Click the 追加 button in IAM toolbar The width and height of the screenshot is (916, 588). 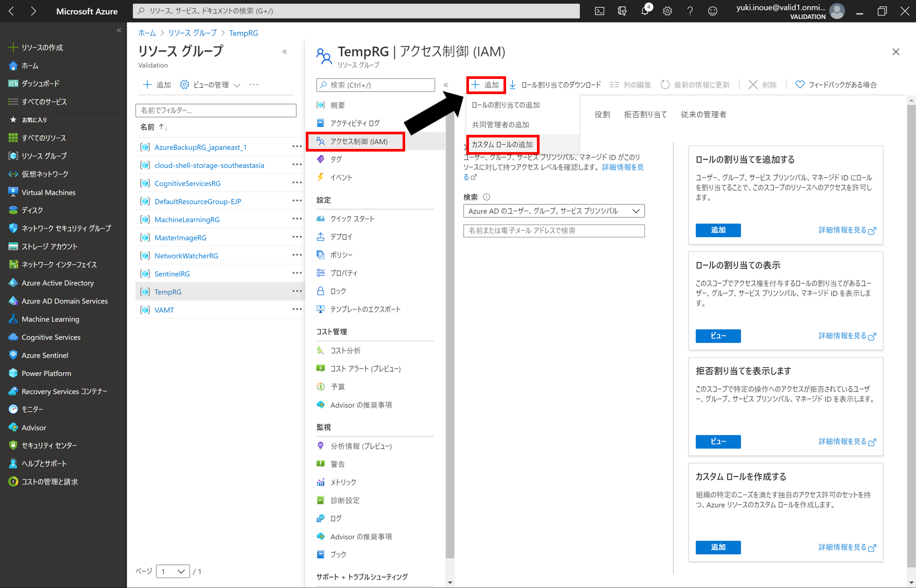click(x=486, y=85)
